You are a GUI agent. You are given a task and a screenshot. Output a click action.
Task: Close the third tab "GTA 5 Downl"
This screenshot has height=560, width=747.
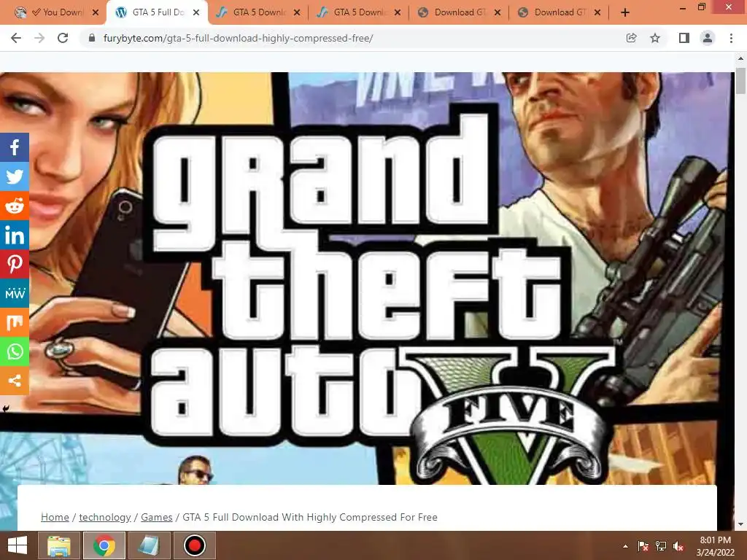tap(298, 13)
